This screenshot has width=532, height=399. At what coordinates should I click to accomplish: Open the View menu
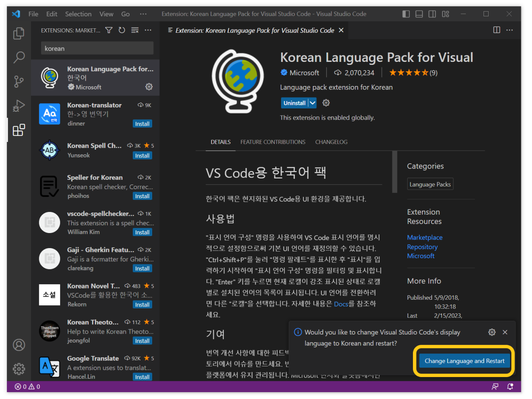[107, 14]
